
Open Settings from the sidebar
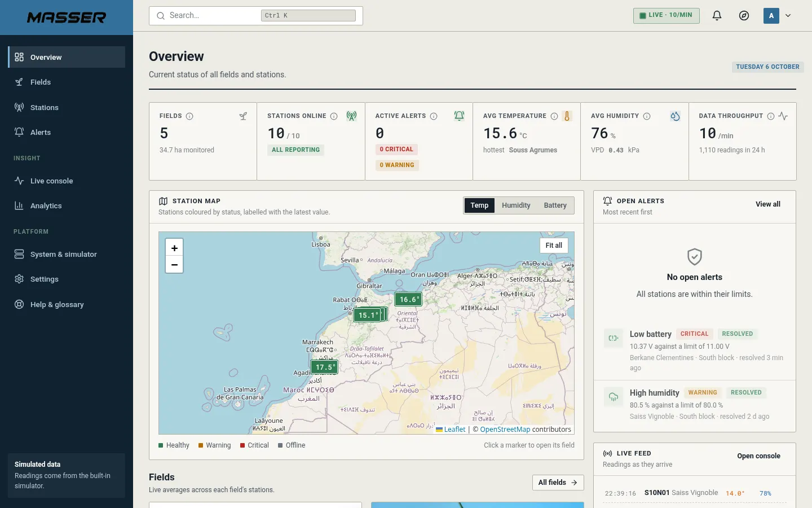click(67, 279)
